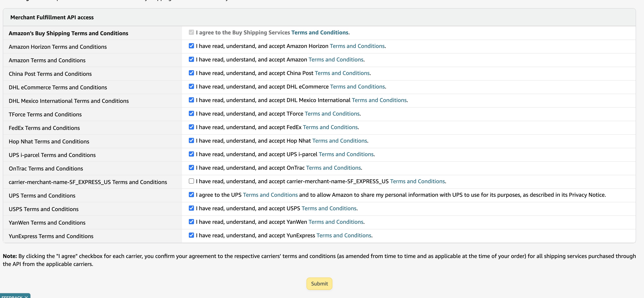Uncheck the FedEx terms checkbox
The height and width of the screenshot is (298, 644).
point(191,127)
